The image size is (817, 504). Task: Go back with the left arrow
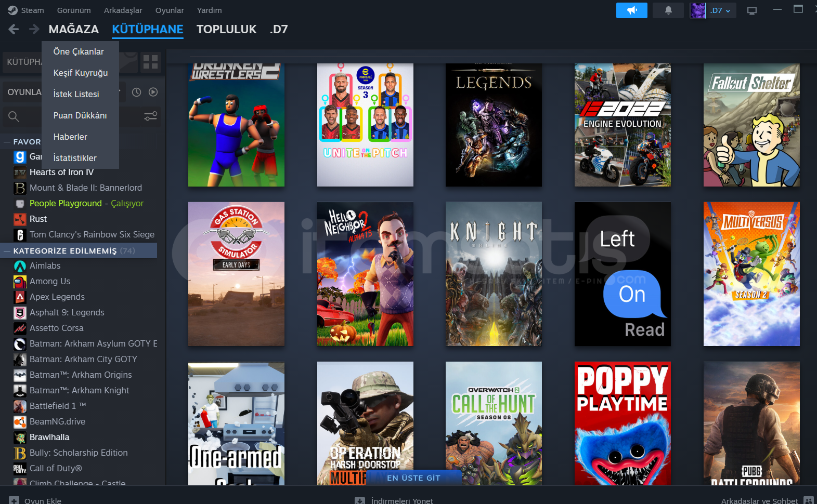[14, 29]
